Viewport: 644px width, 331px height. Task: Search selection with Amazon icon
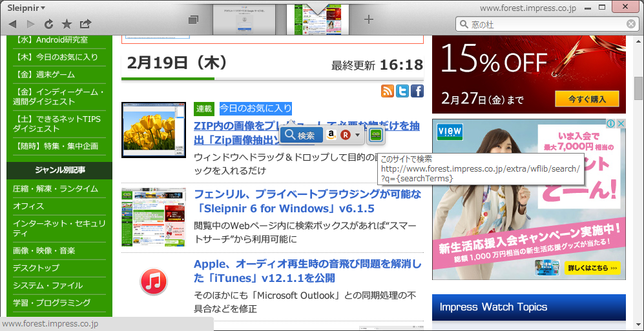point(331,135)
